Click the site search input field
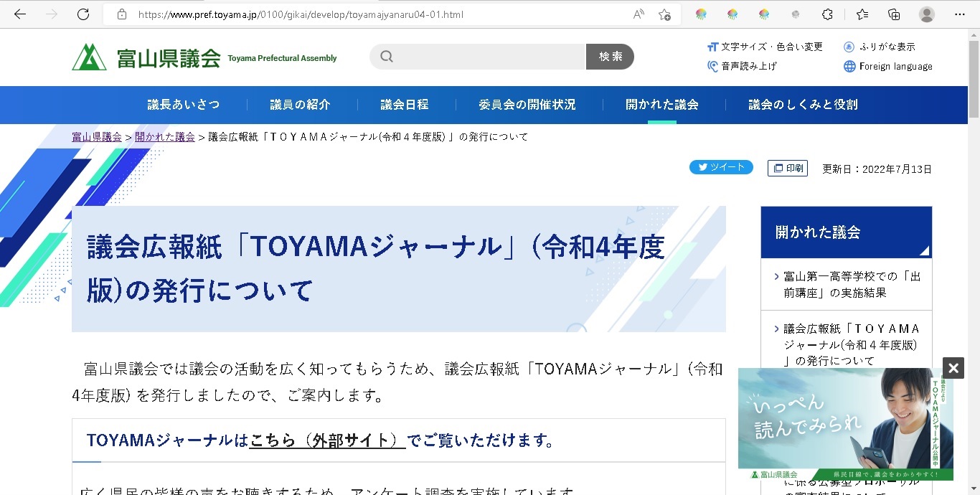 [x=488, y=57]
